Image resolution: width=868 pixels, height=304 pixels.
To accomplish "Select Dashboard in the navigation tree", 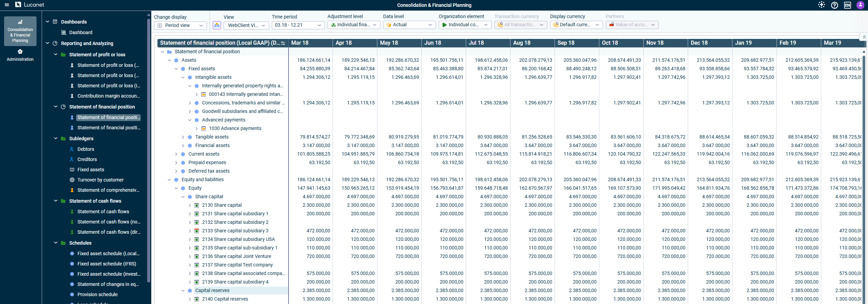I will tap(81, 32).
